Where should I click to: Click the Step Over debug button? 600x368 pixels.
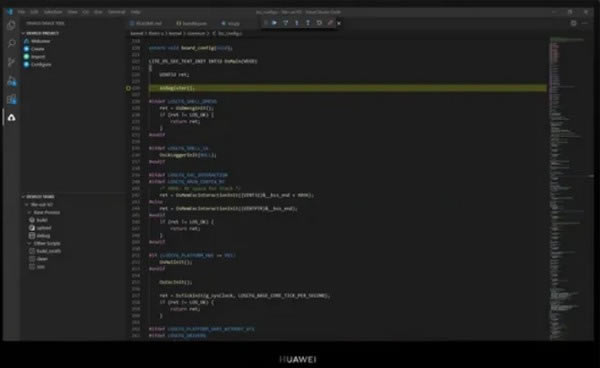click(285, 23)
